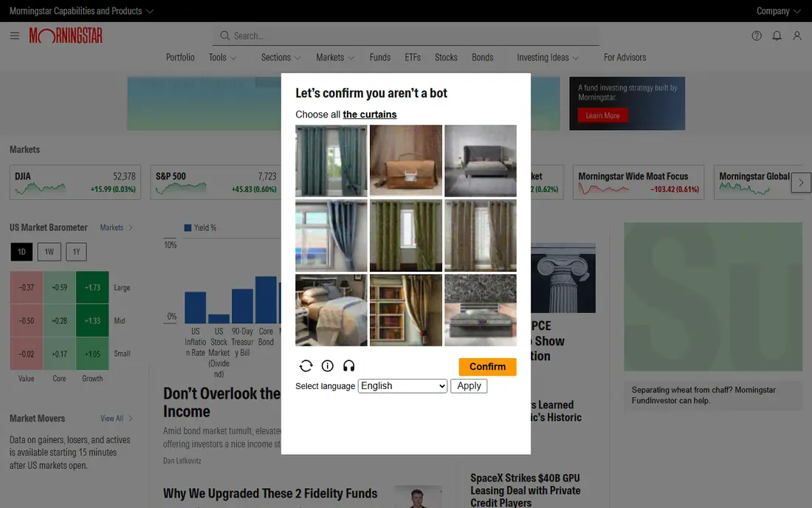Image resolution: width=812 pixels, height=508 pixels.
Task: Click the Confirm captcha button
Action: [487, 367]
